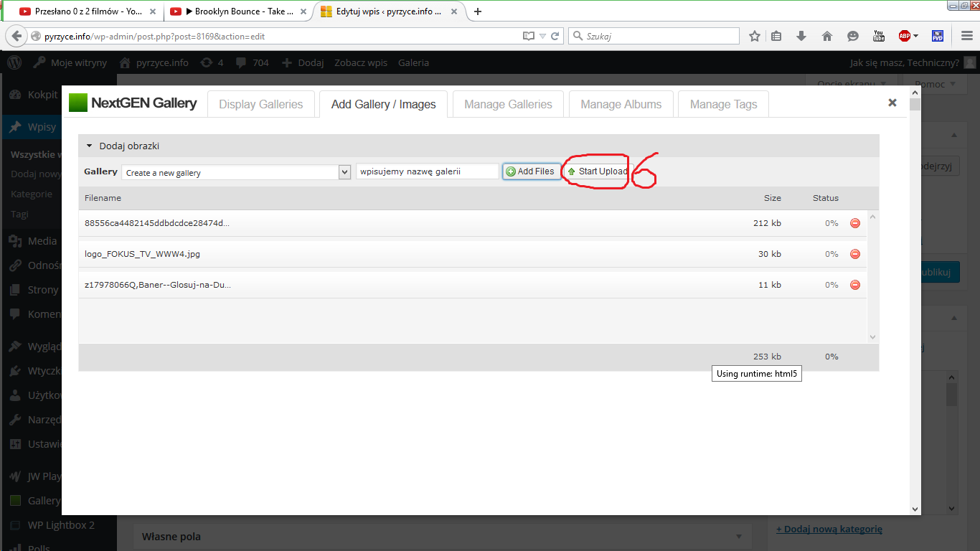The height and width of the screenshot is (551, 980).
Task: Click the Add Files button
Action: click(x=531, y=171)
